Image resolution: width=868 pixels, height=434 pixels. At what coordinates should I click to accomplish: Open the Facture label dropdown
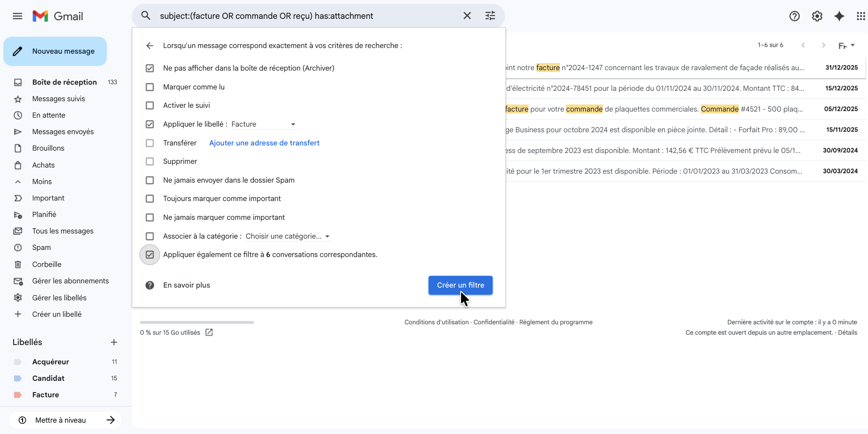click(x=264, y=124)
